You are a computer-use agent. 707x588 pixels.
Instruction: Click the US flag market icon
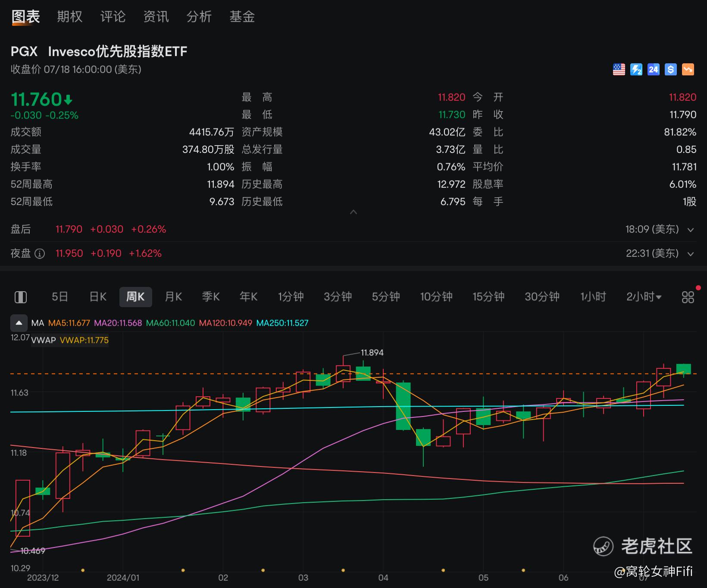pyautogui.click(x=619, y=69)
